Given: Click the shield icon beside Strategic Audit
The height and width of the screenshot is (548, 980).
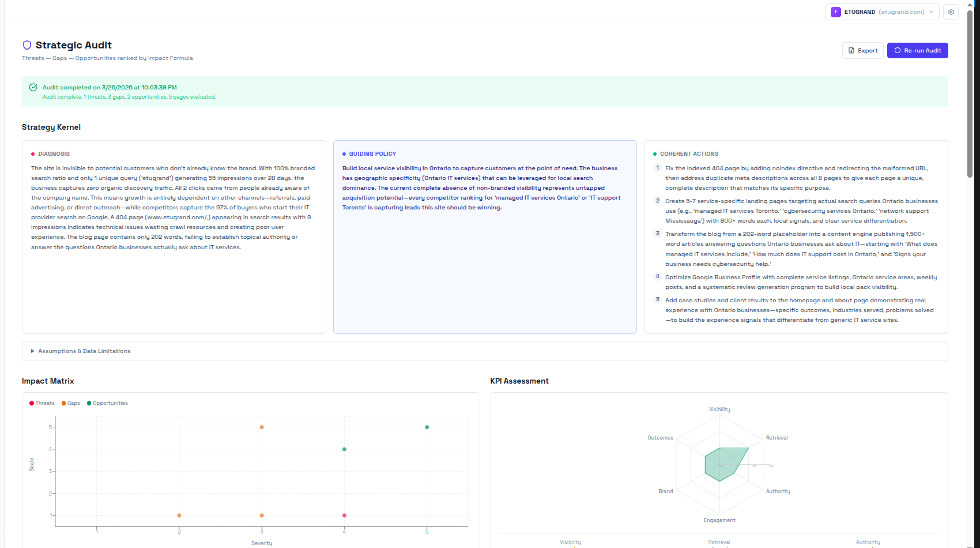Looking at the screenshot, I should [27, 45].
